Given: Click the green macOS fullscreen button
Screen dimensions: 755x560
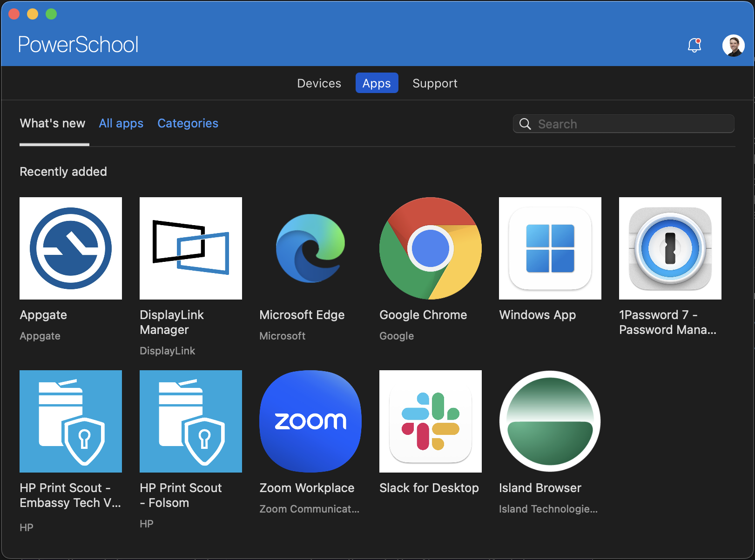Looking at the screenshot, I should [51, 14].
